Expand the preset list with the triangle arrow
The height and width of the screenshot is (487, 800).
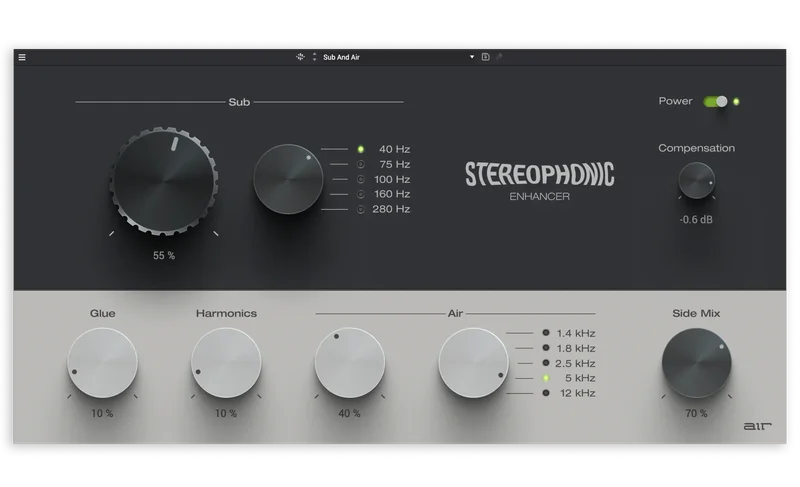click(x=472, y=57)
